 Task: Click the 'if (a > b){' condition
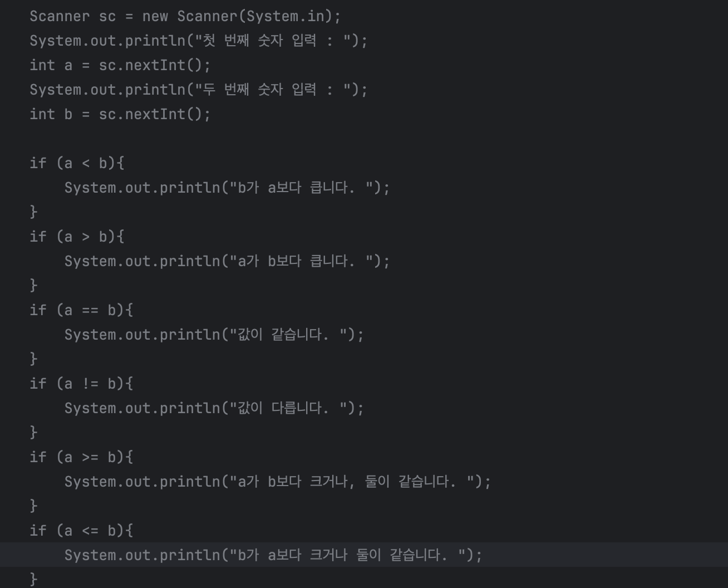(77, 237)
